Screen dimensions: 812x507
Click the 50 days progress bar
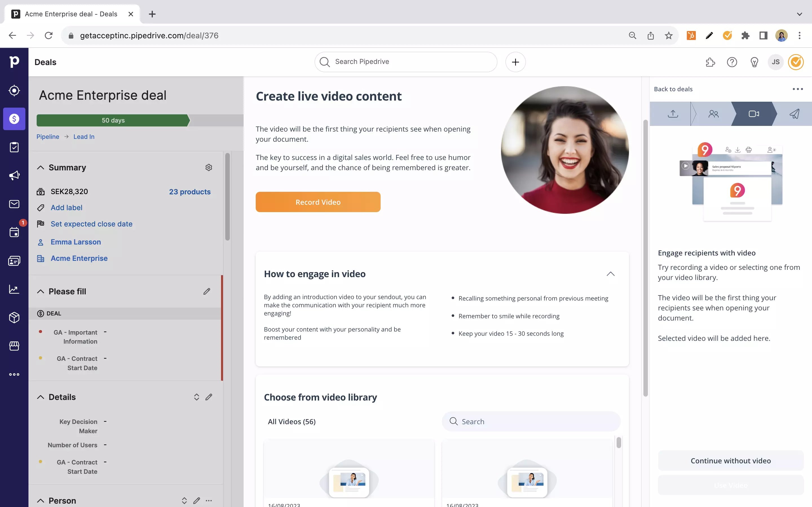click(x=114, y=121)
